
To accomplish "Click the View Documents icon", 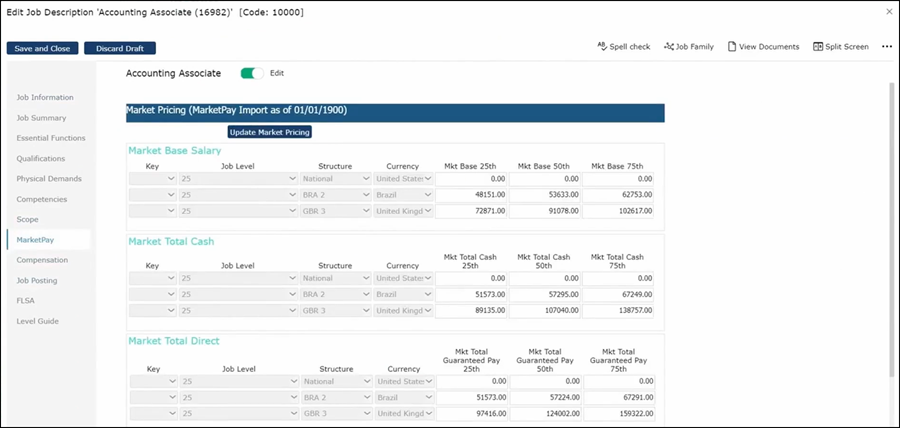I will click(x=732, y=47).
